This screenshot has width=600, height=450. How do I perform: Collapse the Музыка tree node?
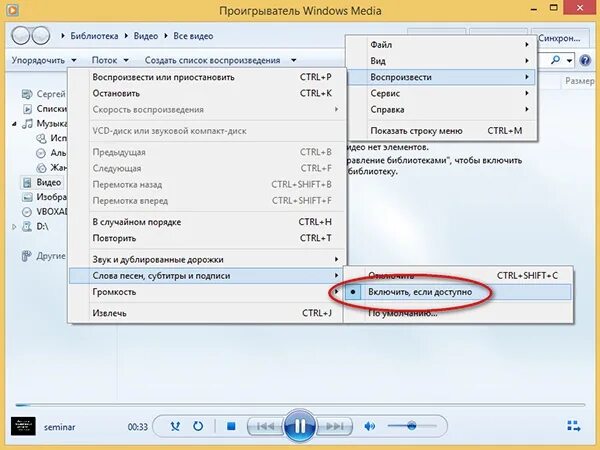(x=14, y=124)
